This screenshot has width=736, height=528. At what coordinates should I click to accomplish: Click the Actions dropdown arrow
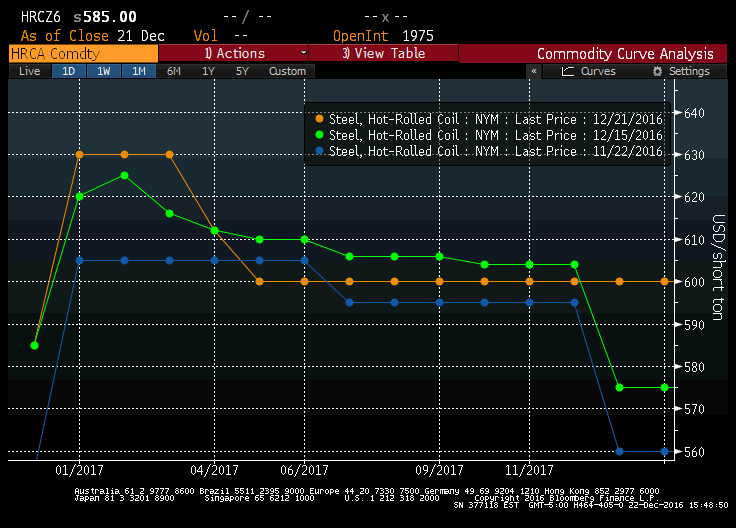pyautogui.click(x=303, y=53)
